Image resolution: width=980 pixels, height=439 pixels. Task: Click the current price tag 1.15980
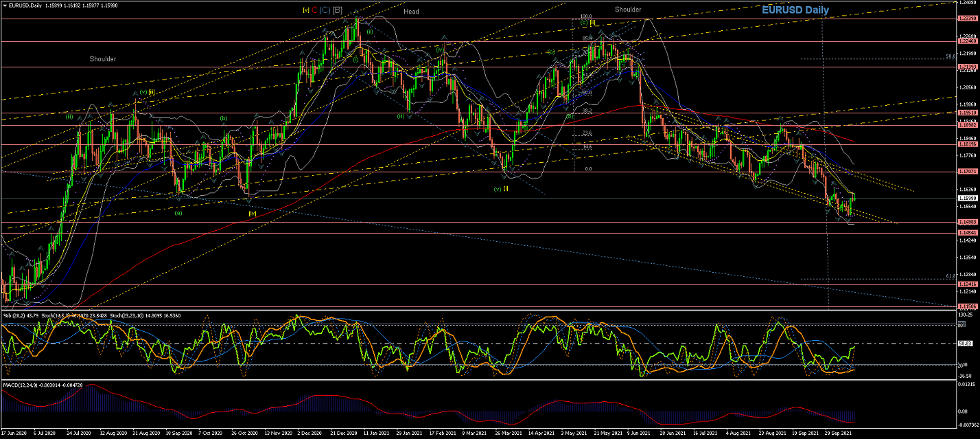tap(968, 199)
